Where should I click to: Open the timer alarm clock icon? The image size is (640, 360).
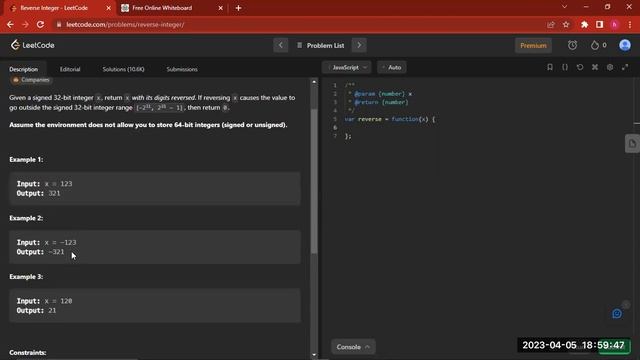[572, 45]
